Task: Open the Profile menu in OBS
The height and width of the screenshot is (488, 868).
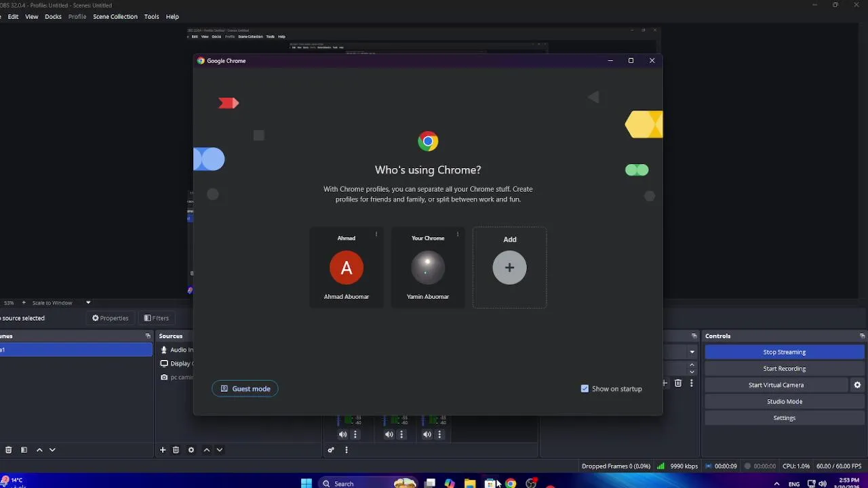Action: [x=77, y=17]
